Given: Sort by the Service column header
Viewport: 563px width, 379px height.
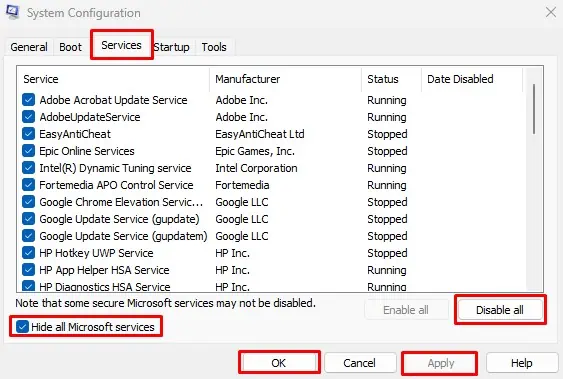Looking at the screenshot, I should (x=113, y=79).
